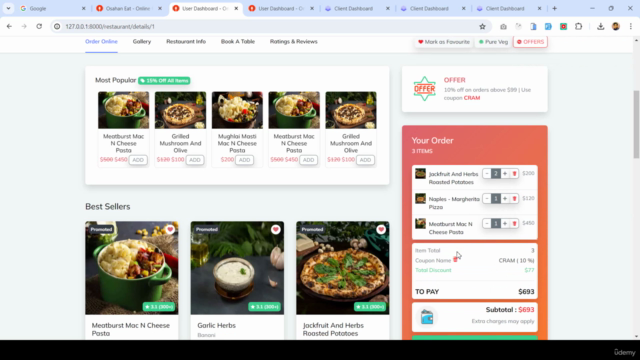The width and height of the screenshot is (640, 360).
Task: Add first Meatburst Mac N Cheese Pasta popular item
Action: click(x=138, y=160)
